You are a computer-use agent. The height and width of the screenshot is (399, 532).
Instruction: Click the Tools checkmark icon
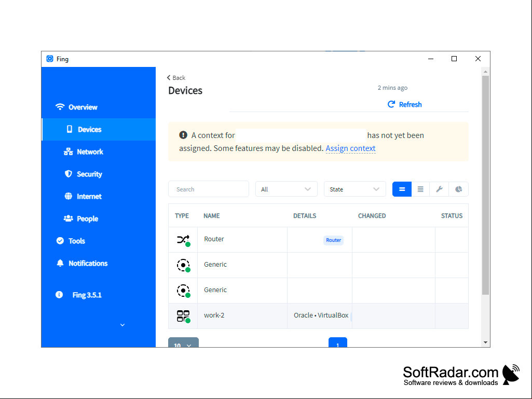60,241
